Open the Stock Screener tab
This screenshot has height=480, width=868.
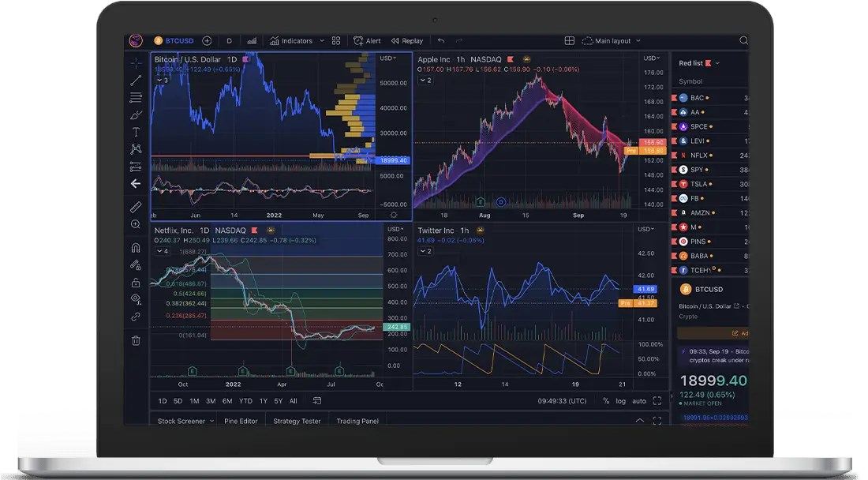[181, 422]
